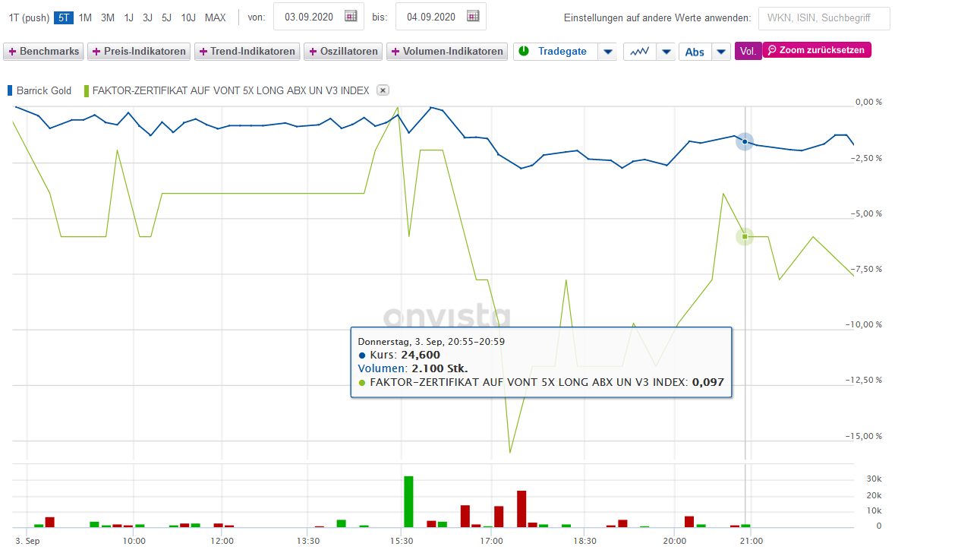Click the line chart type icon
The image size is (980, 553).
pos(639,52)
